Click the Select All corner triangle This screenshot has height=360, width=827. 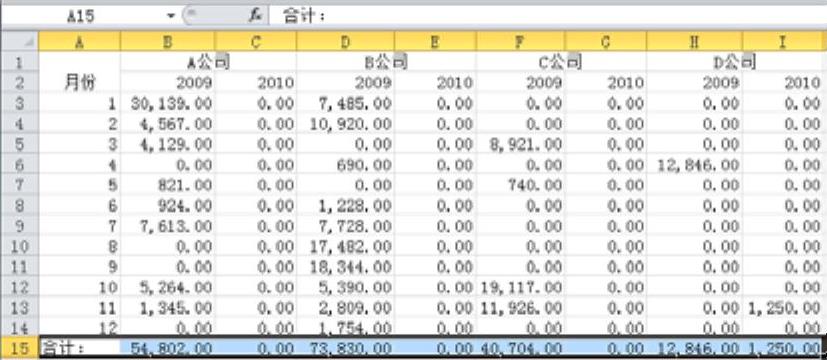point(20,42)
